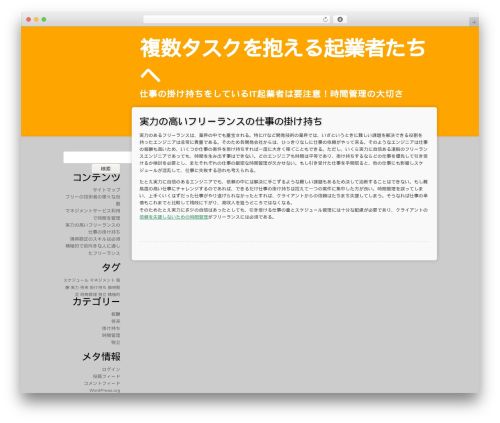Select the スケジュール tag

pyautogui.click(x=76, y=280)
